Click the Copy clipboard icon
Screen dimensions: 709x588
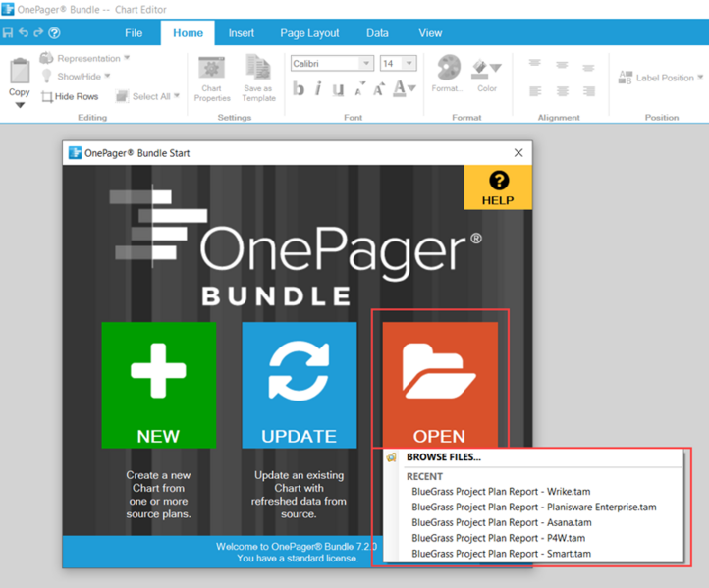pyautogui.click(x=20, y=71)
